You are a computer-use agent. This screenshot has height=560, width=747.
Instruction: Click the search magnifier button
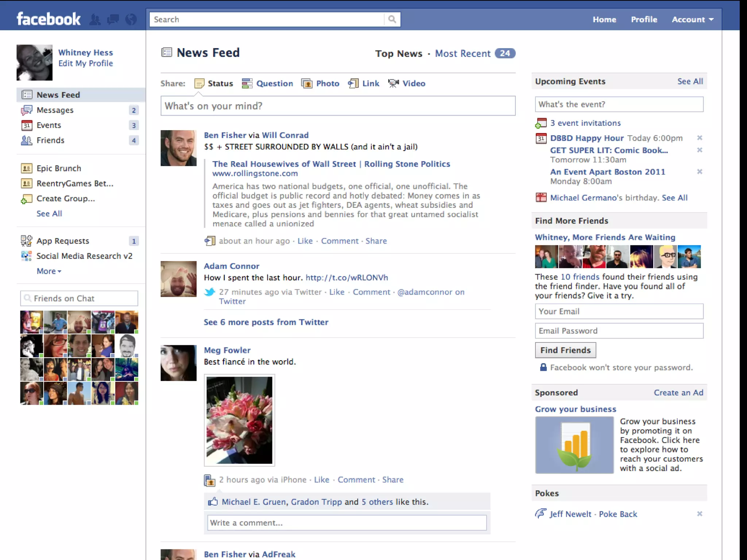tap(392, 19)
